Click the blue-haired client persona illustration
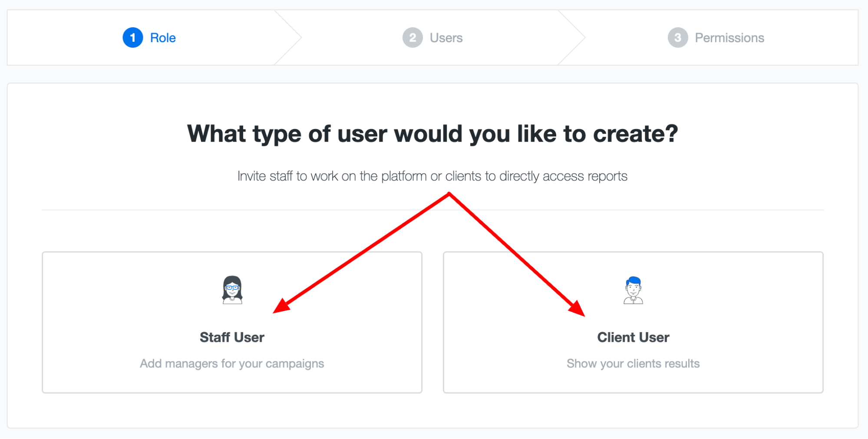The height and width of the screenshot is (439, 868). [633, 290]
